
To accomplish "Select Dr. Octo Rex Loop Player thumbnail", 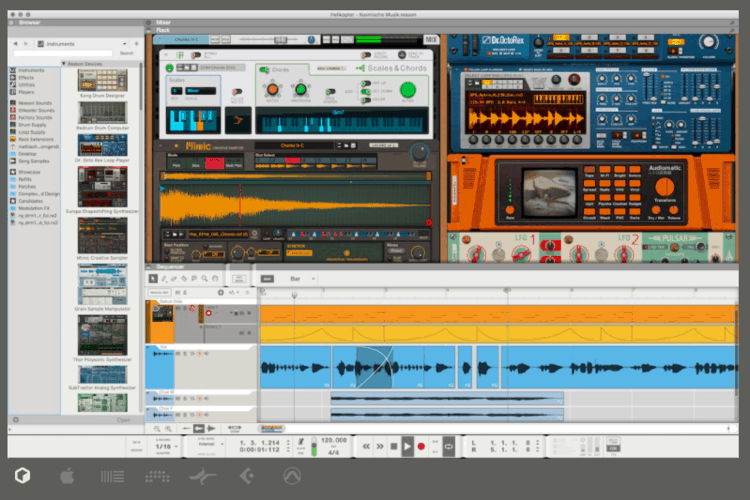I will point(102,145).
